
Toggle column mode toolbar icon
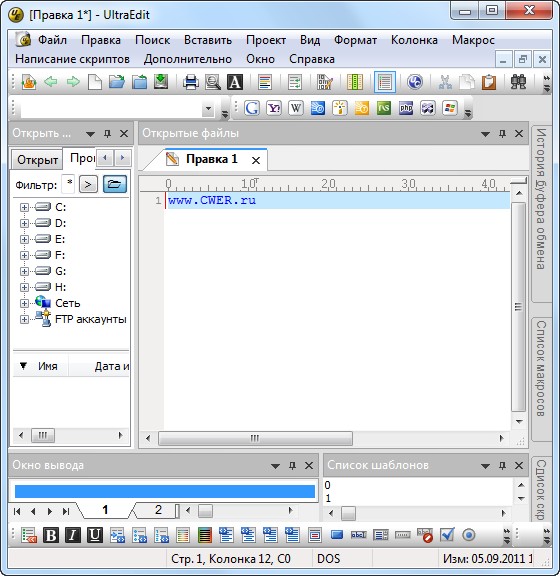coord(355,82)
